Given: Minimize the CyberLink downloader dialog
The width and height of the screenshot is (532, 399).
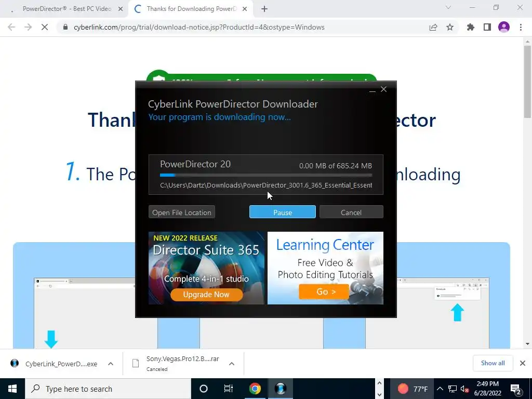Looking at the screenshot, I should tap(372, 90).
